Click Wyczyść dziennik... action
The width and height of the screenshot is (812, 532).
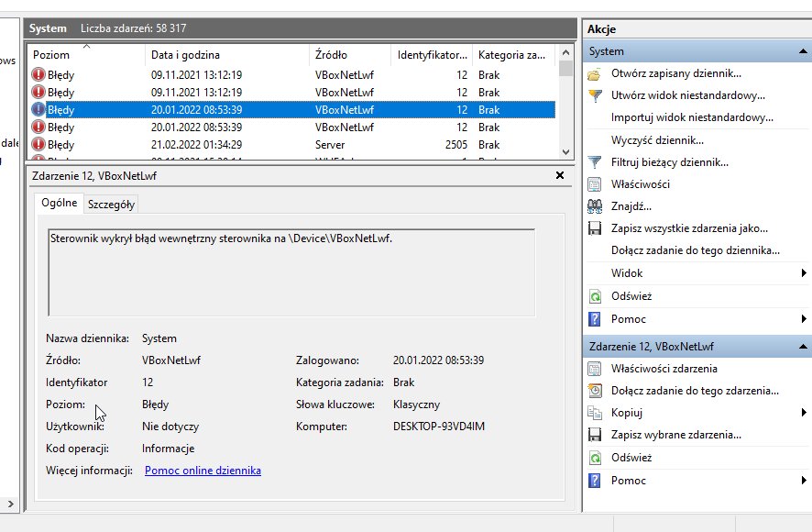coord(657,140)
